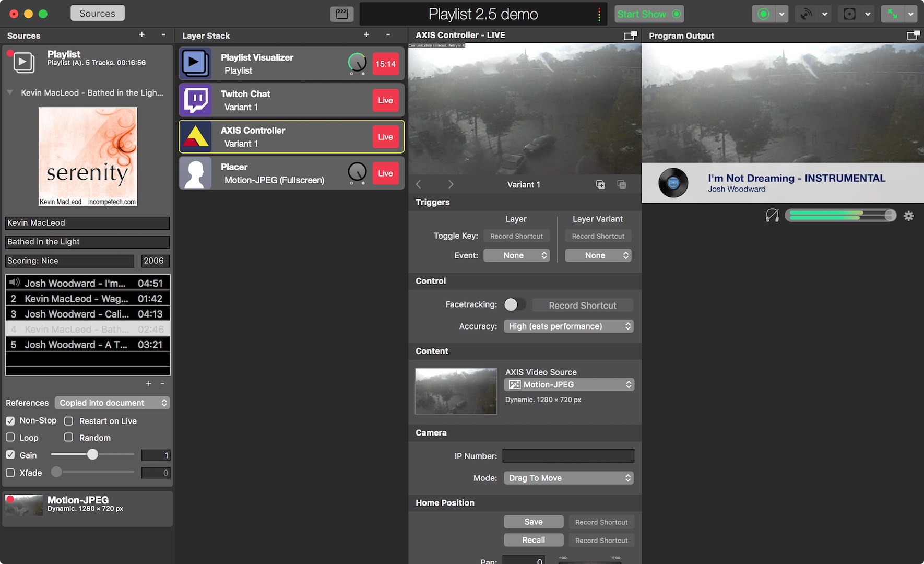
Task: Enable the Facetracking switch
Action: [x=515, y=304]
